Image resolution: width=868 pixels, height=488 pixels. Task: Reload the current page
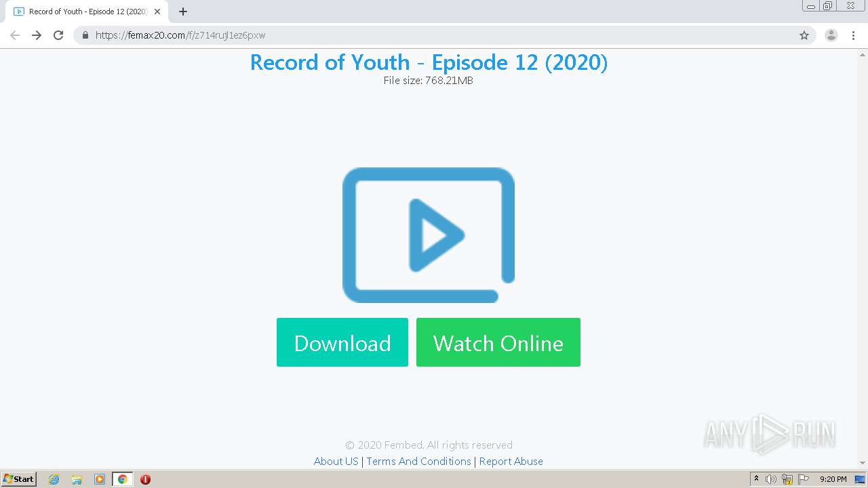[x=58, y=35]
